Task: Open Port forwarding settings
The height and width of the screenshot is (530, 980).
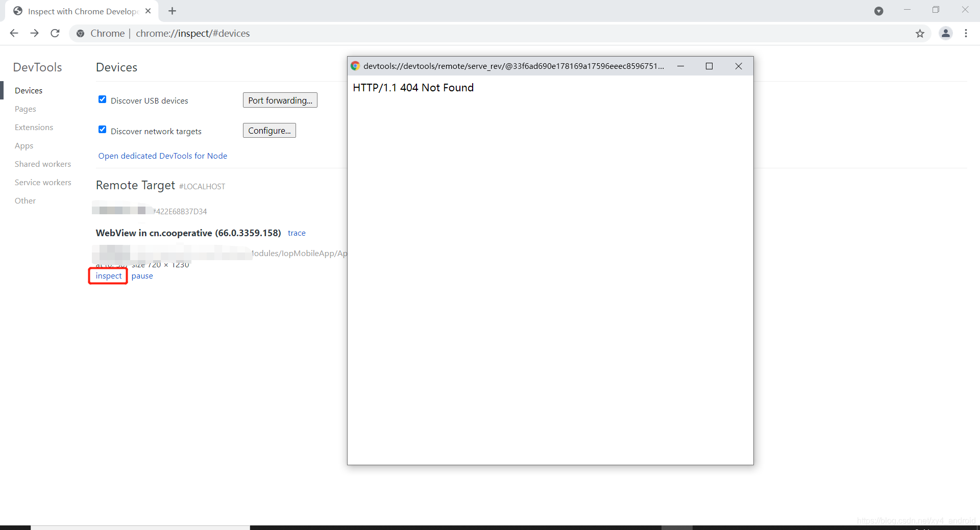Action: [280, 100]
